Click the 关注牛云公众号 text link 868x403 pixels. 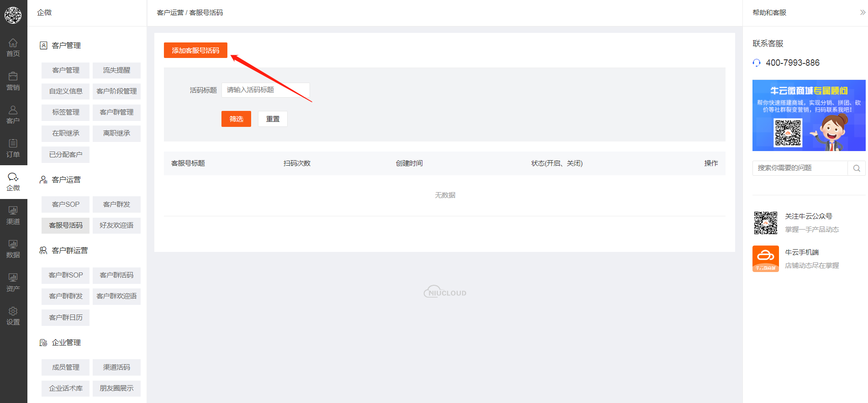pyautogui.click(x=808, y=216)
